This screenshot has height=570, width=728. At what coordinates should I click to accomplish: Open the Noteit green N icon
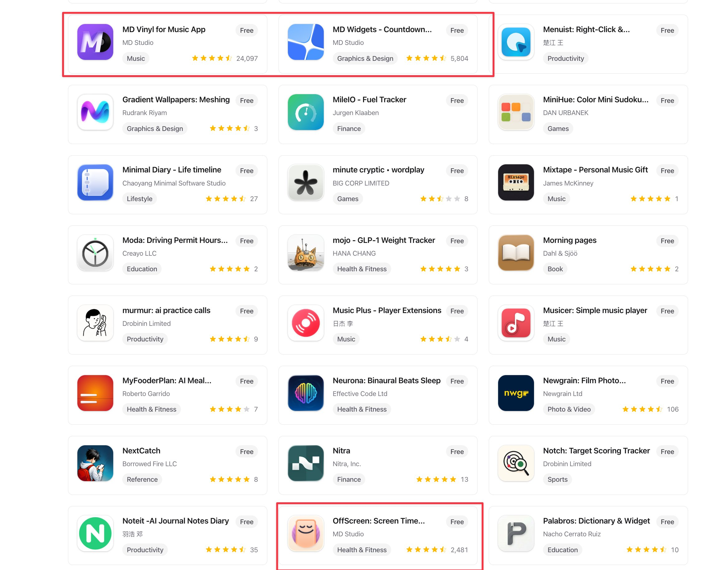[95, 533]
